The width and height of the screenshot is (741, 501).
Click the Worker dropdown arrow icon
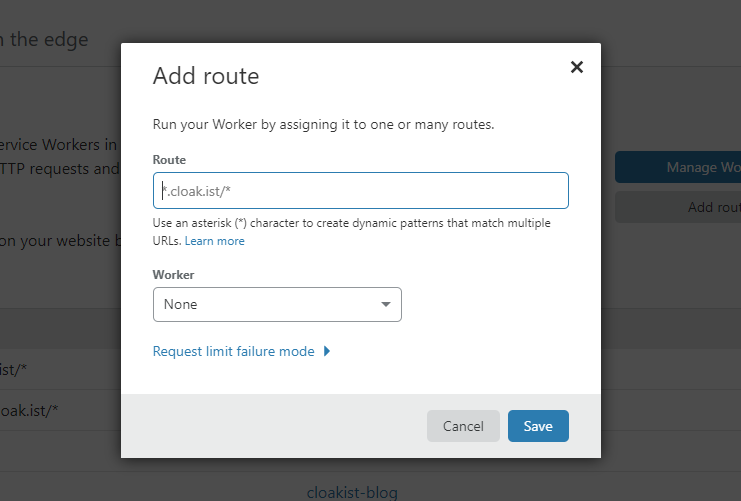pos(386,304)
